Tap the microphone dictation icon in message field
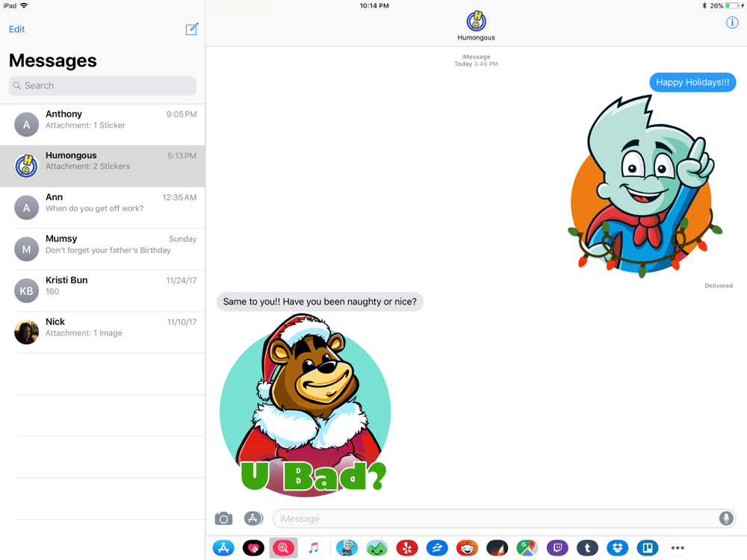The width and height of the screenshot is (747, 560). coord(725,518)
